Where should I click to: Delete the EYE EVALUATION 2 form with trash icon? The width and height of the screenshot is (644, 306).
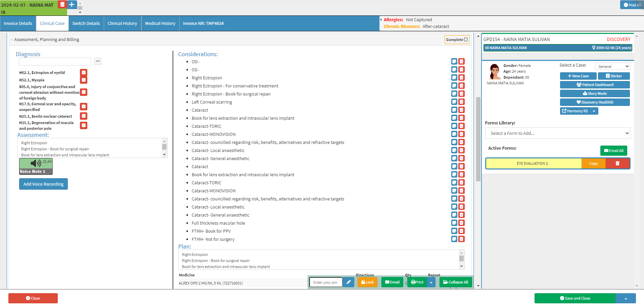[x=617, y=163]
